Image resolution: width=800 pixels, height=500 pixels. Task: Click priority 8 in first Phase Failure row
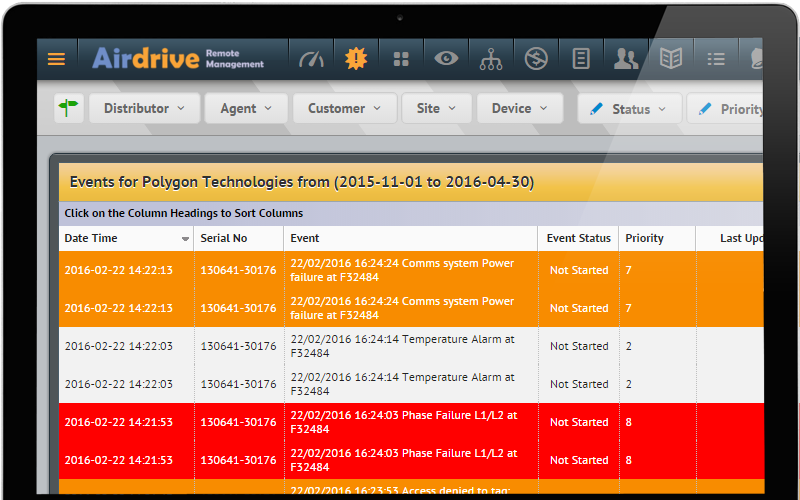point(629,422)
